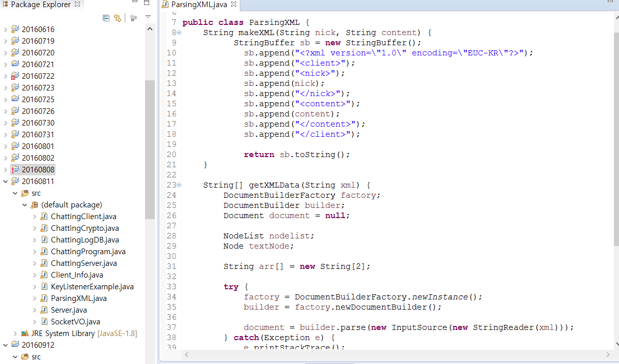Open the Package Explorer View Menu arrow
The image size is (619, 364).
pyautogui.click(x=148, y=17)
